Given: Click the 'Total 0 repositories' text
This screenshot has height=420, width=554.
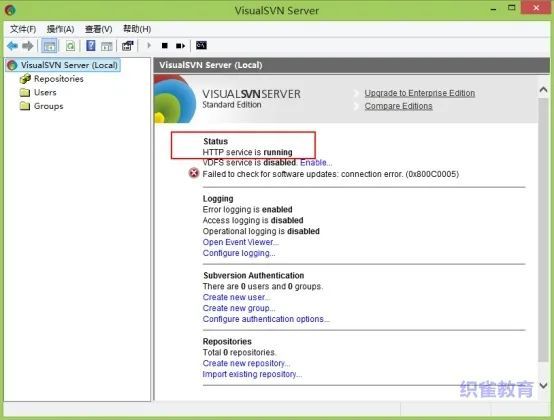Looking at the screenshot, I should (x=239, y=353).
